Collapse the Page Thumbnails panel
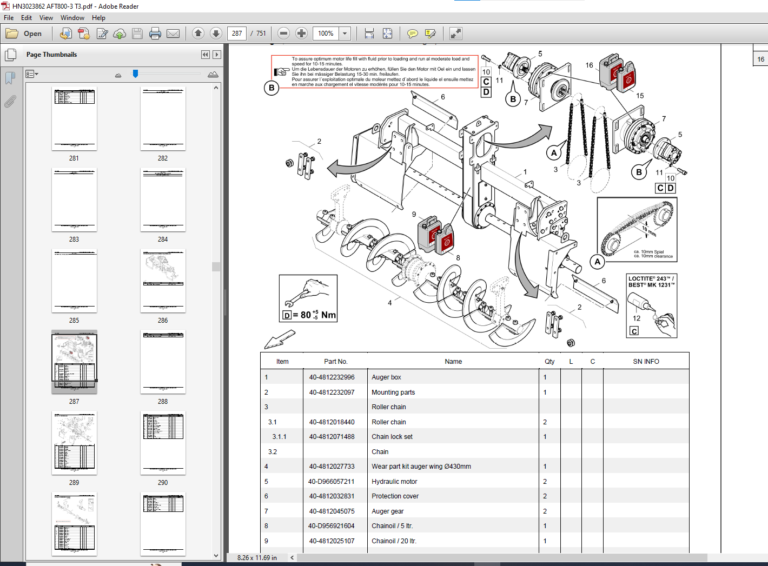The height and width of the screenshot is (566, 768). pyautogui.click(x=205, y=54)
